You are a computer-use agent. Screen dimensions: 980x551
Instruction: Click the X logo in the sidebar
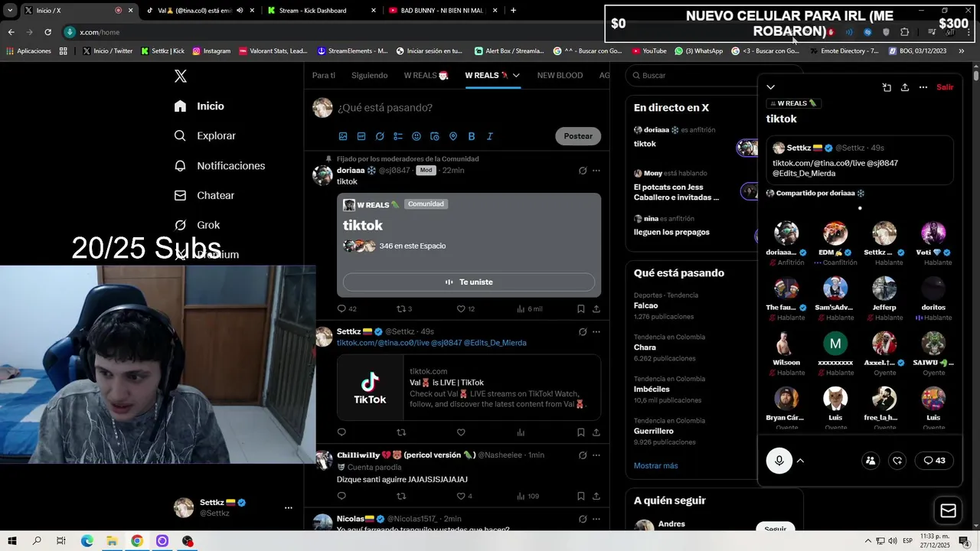pos(181,76)
